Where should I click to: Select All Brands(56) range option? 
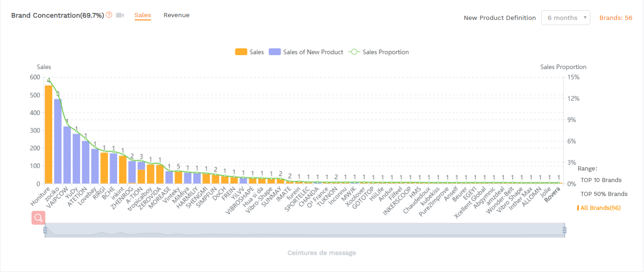[x=600, y=208]
